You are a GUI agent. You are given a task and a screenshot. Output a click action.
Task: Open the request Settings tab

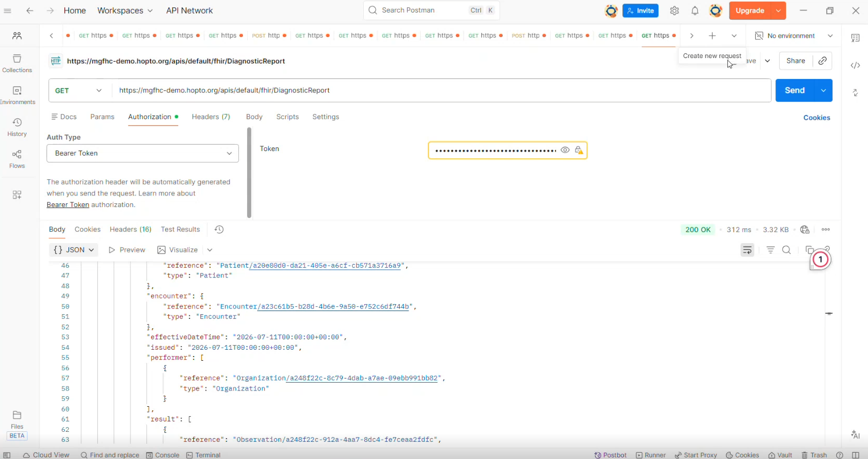point(326,117)
